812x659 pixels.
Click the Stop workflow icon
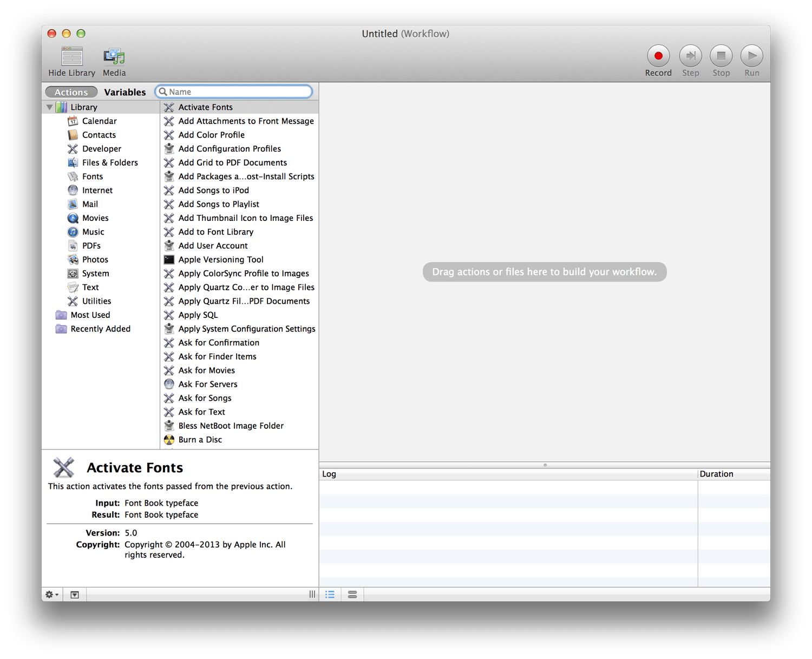[x=721, y=56]
